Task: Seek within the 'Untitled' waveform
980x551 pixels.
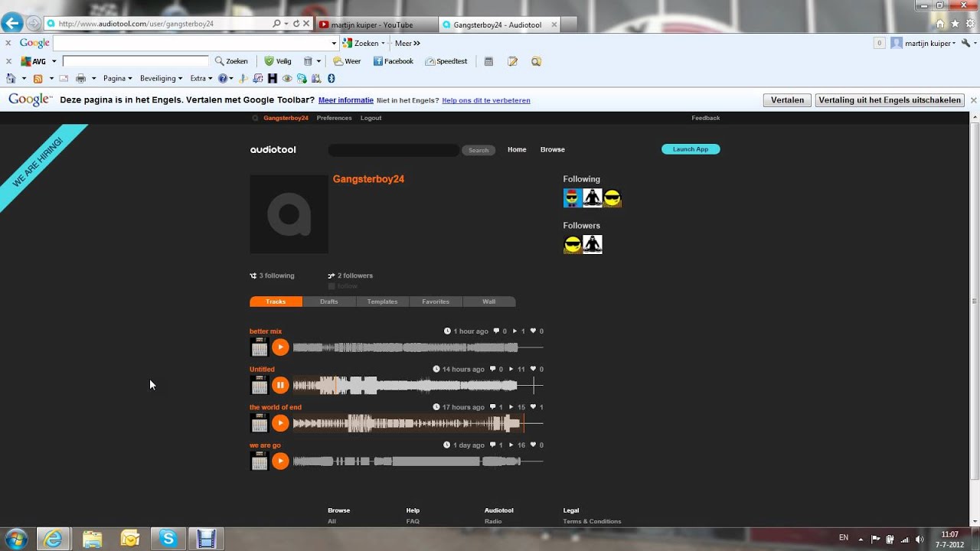Action: pos(418,385)
